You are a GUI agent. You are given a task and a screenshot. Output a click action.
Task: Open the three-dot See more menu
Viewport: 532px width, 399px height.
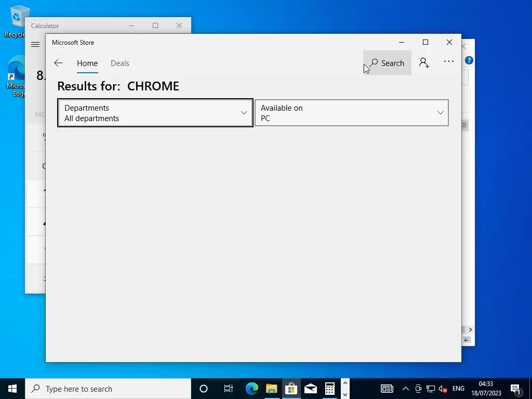(448, 61)
